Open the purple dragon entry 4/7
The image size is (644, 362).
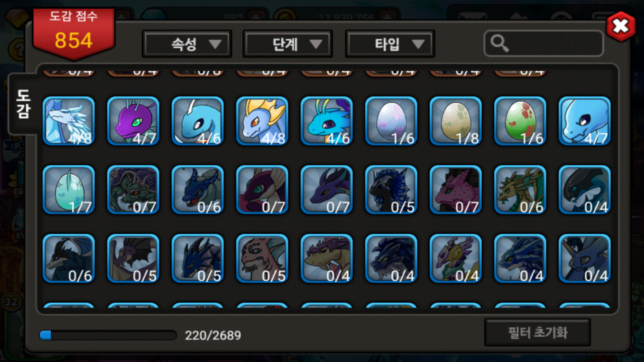tap(133, 121)
